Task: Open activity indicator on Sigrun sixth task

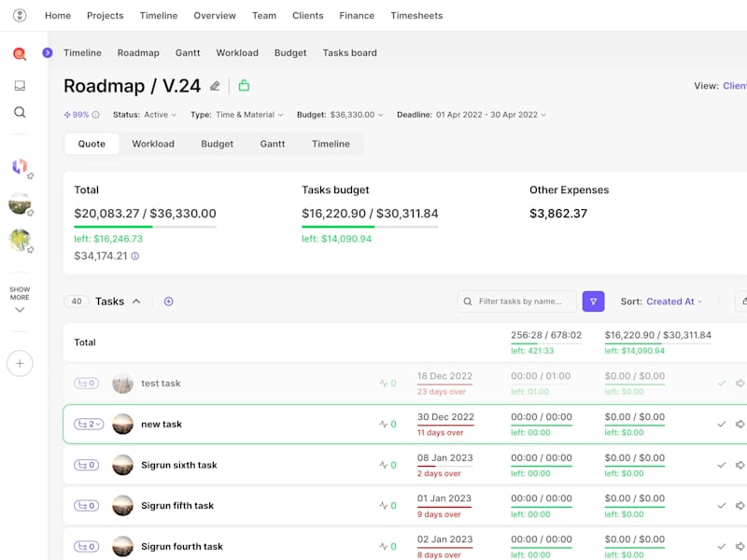Action: tap(388, 465)
